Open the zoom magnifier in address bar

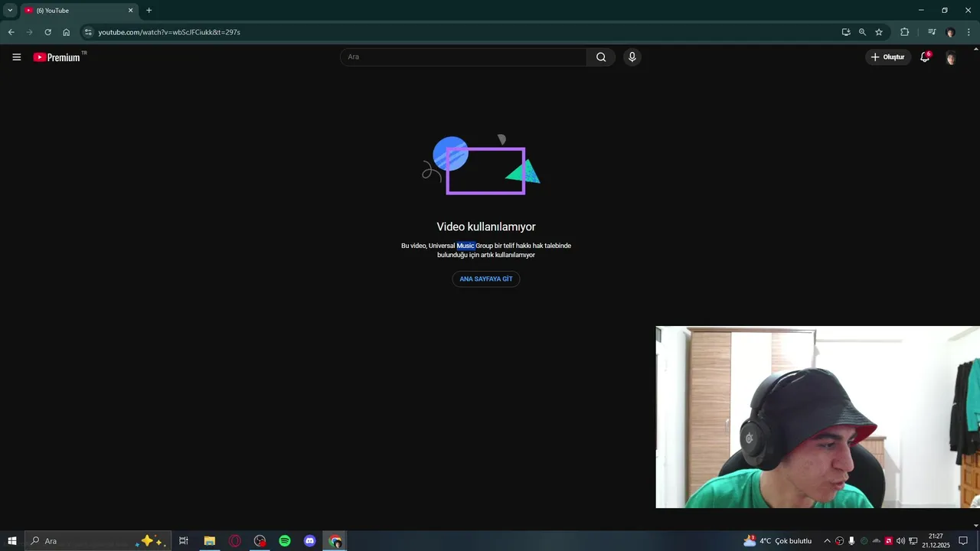tap(862, 32)
